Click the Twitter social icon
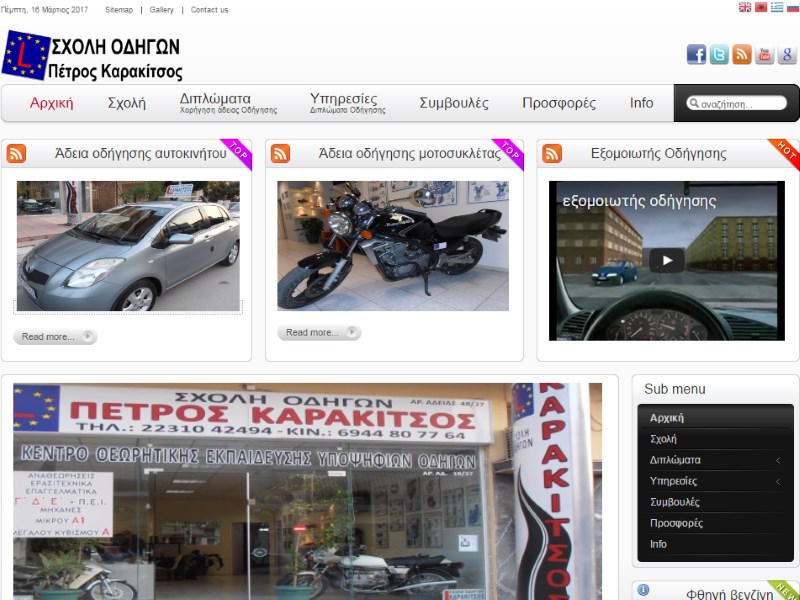800x600 pixels. (719, 55)
